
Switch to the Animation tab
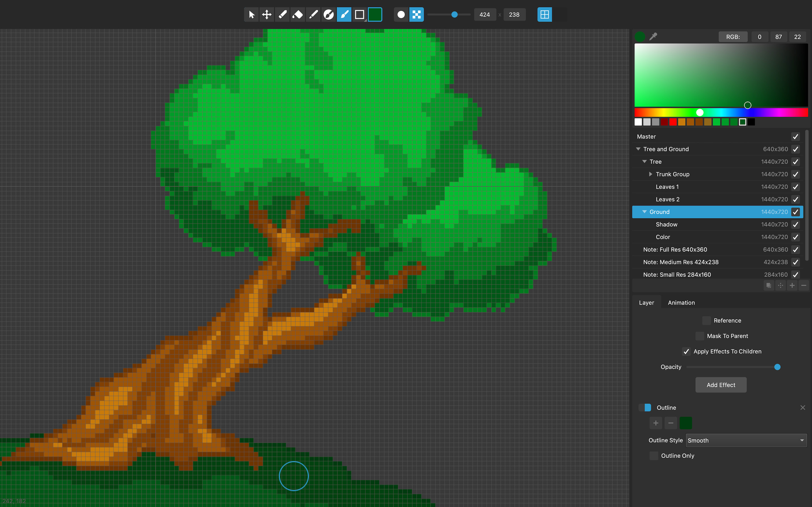coord(681,302)
